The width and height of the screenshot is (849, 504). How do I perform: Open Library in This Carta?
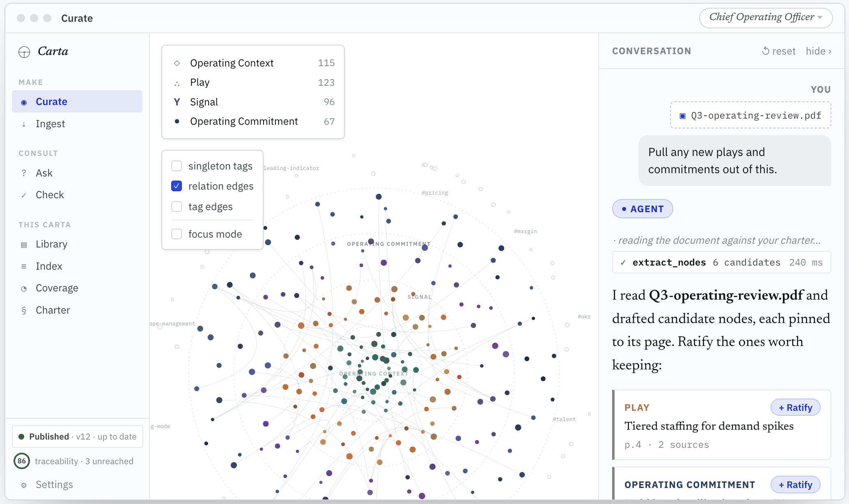pos(77,244)
